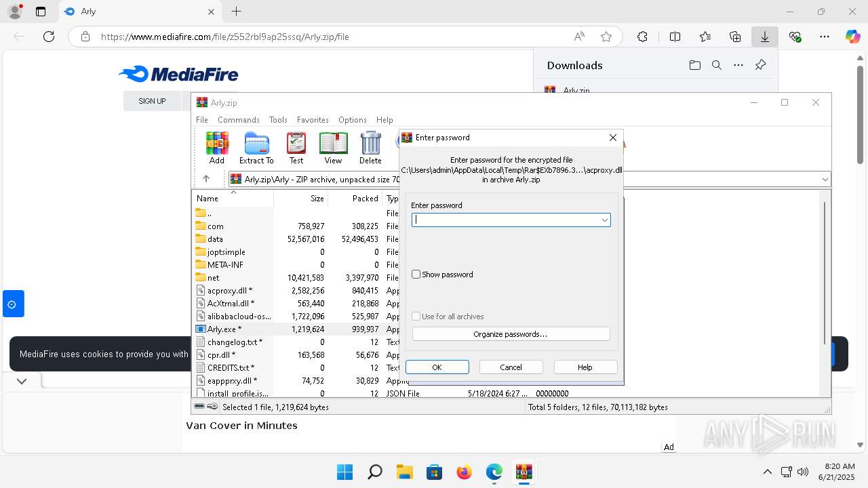
Task: Open Windows Start button
Action: pyautogui.click(x=344, y=472)
